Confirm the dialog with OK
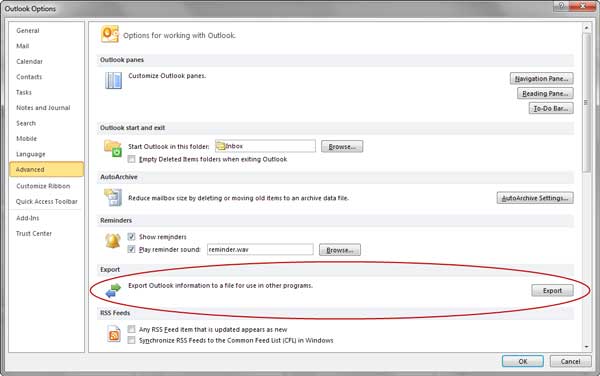Screen dimensions: 600x376 click(523, 361)
